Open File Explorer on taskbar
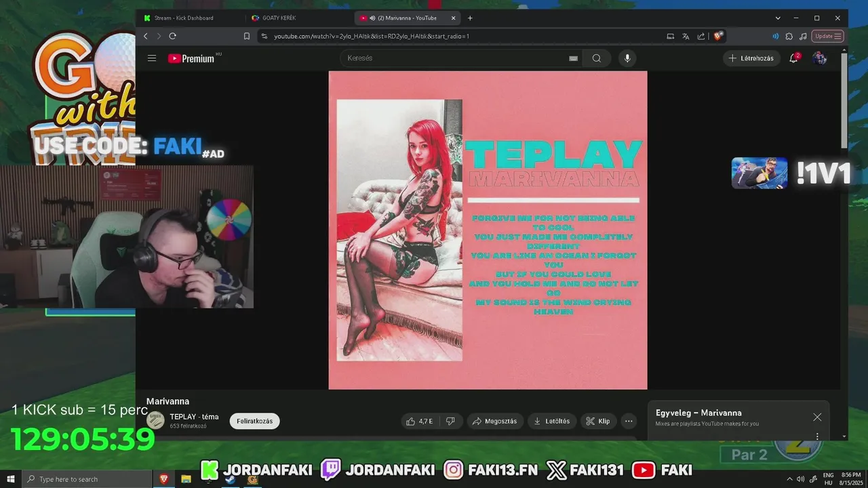This screenshot has height=488, width=868. click(x=186, y=479)
